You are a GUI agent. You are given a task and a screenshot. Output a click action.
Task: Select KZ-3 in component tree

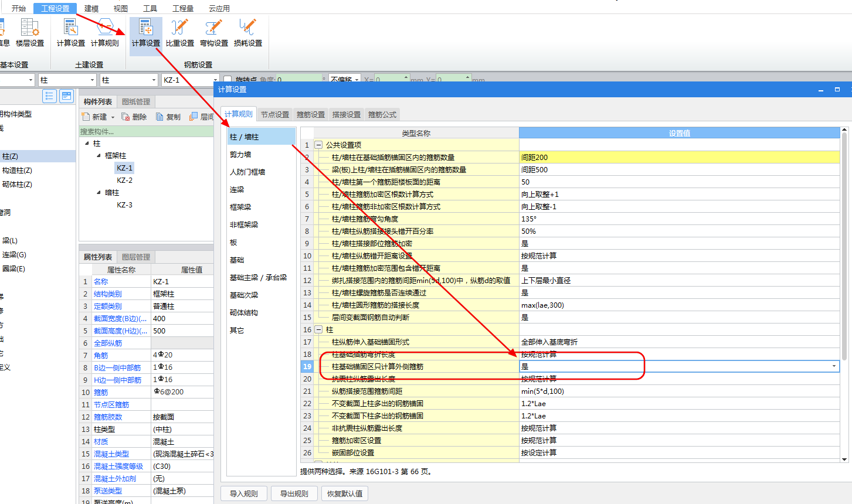pos(125,205)
